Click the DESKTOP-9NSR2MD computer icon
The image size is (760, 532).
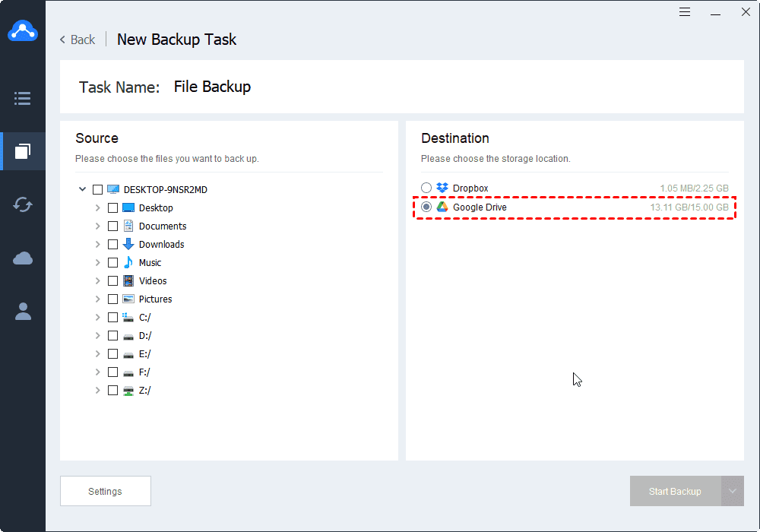pos(113,189)
